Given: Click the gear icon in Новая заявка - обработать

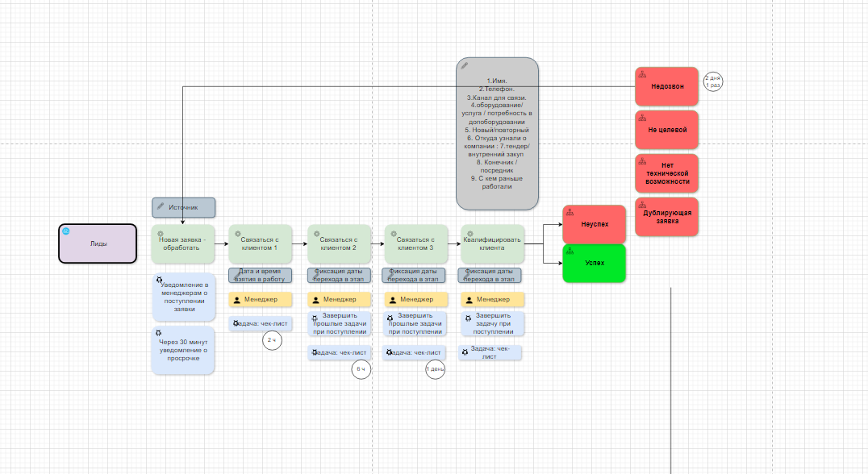Looking at the screenshot, I should click(160, 234).
